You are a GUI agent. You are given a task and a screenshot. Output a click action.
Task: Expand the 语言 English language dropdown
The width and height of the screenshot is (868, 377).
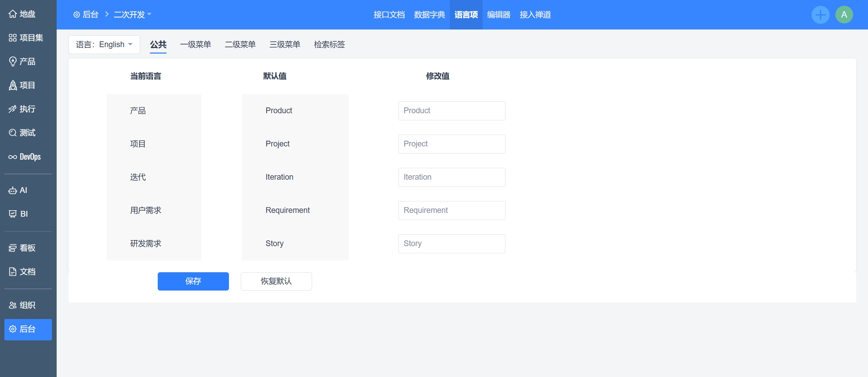(104, 44)
